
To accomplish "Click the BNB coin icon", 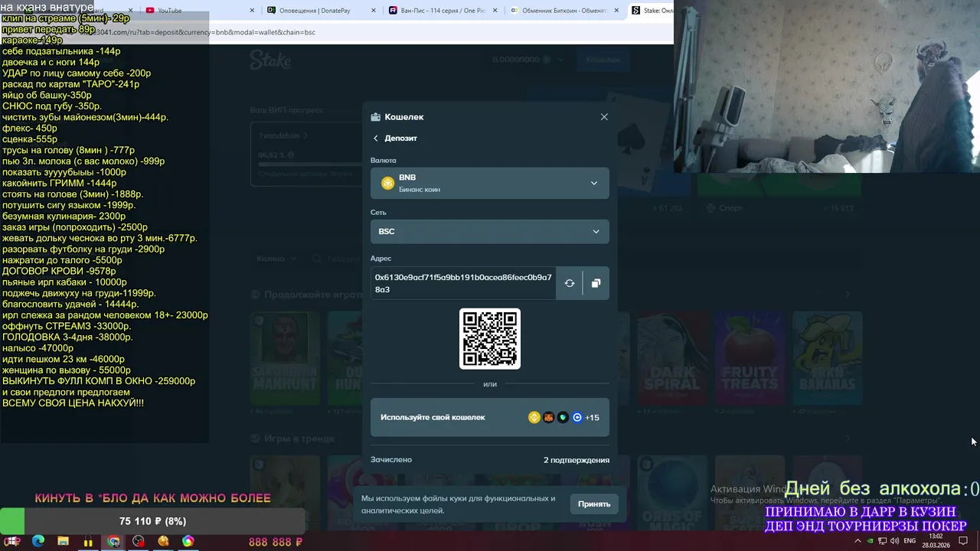I will (x=388, y=183).
